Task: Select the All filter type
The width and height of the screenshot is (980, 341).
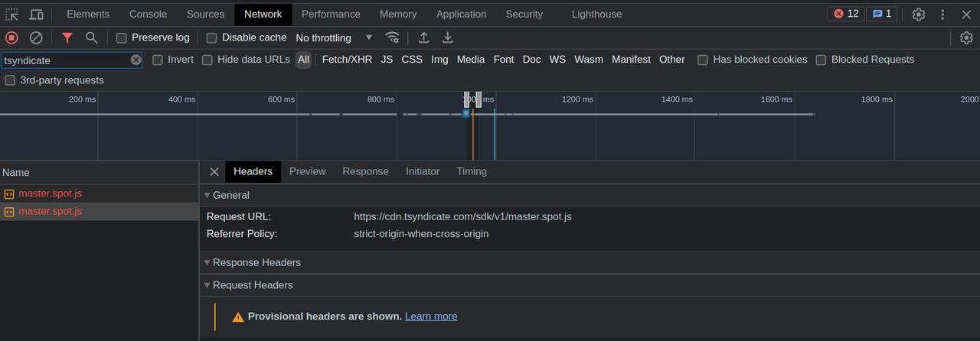Action: coord(304,60)
